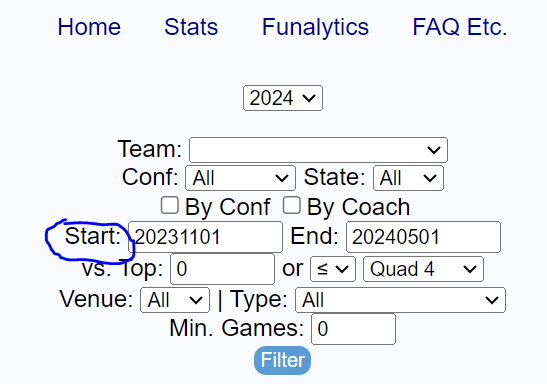Screen dimensions: 547x384
Task: Go to the Stats menu item
Action: pyautogui.click(x=191, y=27)
